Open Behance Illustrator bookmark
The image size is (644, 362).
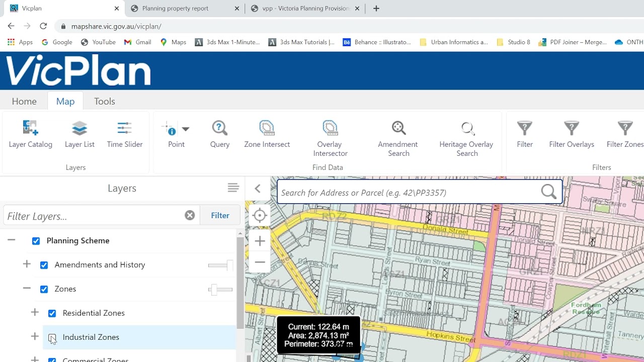pos(377,42)
